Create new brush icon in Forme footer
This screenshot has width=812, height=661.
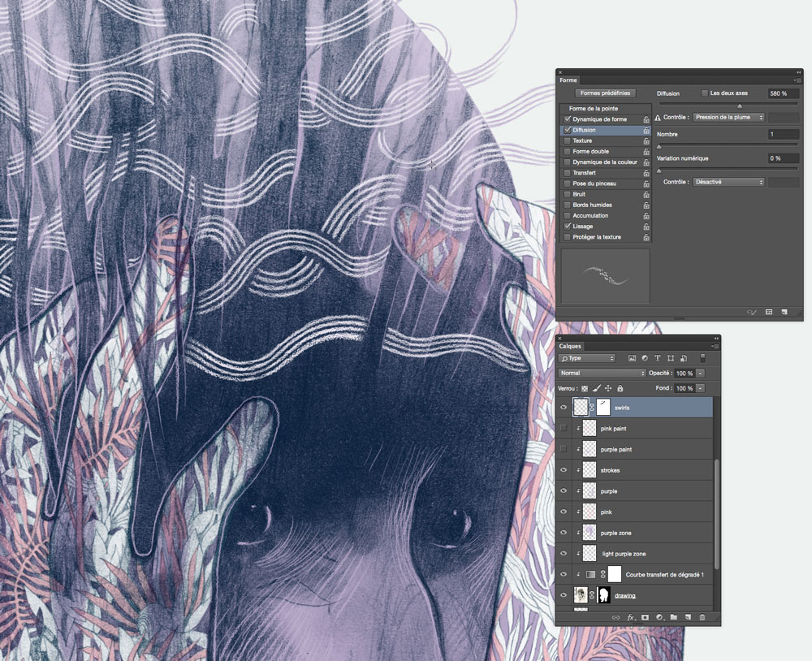(x=784, y=312)
